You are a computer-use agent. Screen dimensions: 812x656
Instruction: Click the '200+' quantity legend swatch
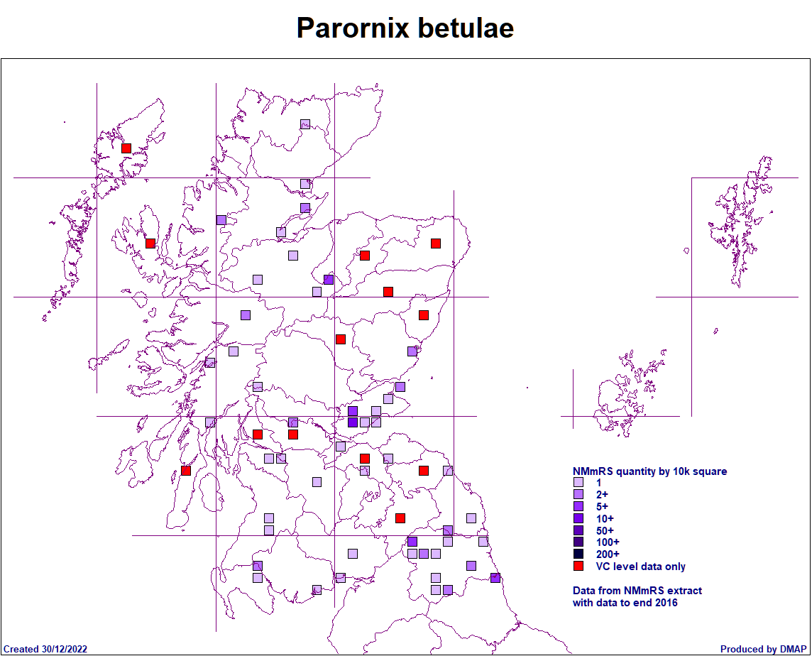tap(578, 554)
